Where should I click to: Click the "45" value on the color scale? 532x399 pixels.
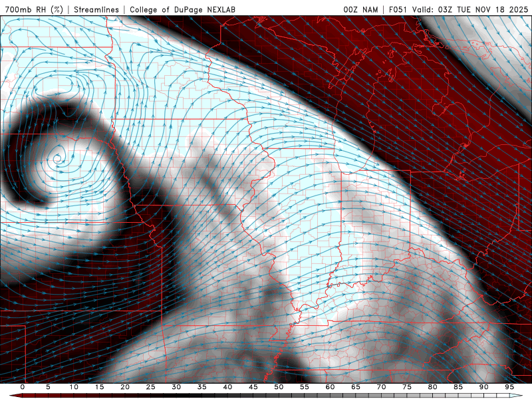pyautogui.click(x=253, y=387)
